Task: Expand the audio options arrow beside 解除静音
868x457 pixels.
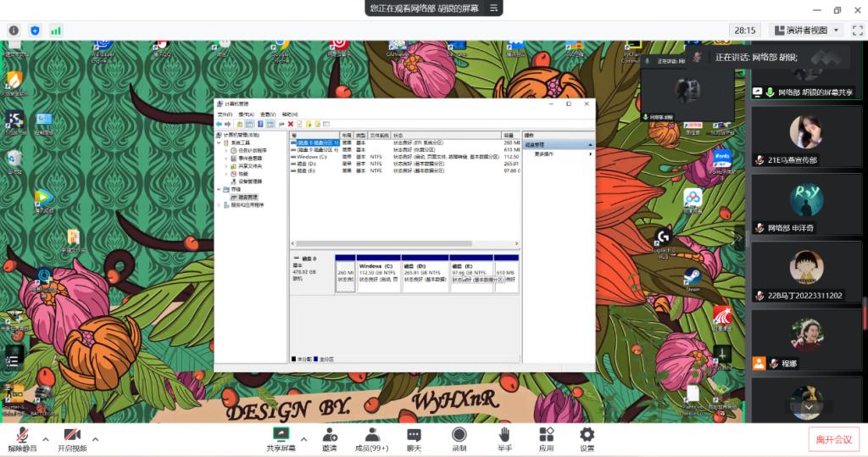Action: tap(46, 438)
